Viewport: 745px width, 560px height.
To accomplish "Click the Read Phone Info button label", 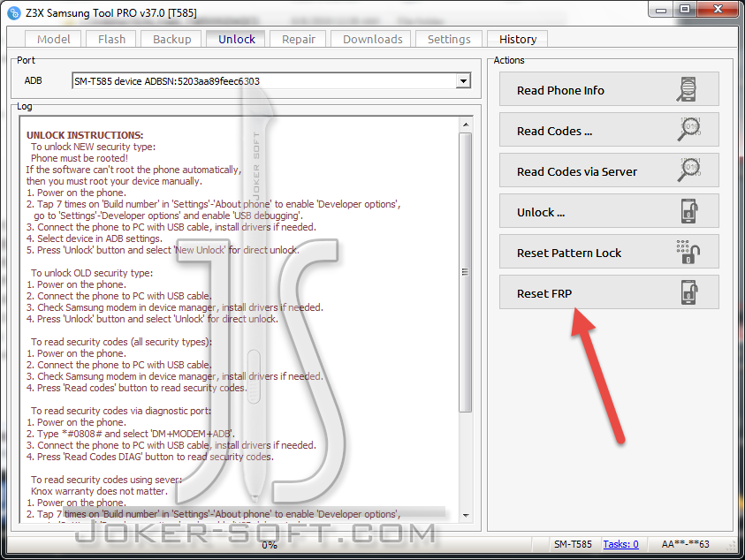I will click(560, 90).
